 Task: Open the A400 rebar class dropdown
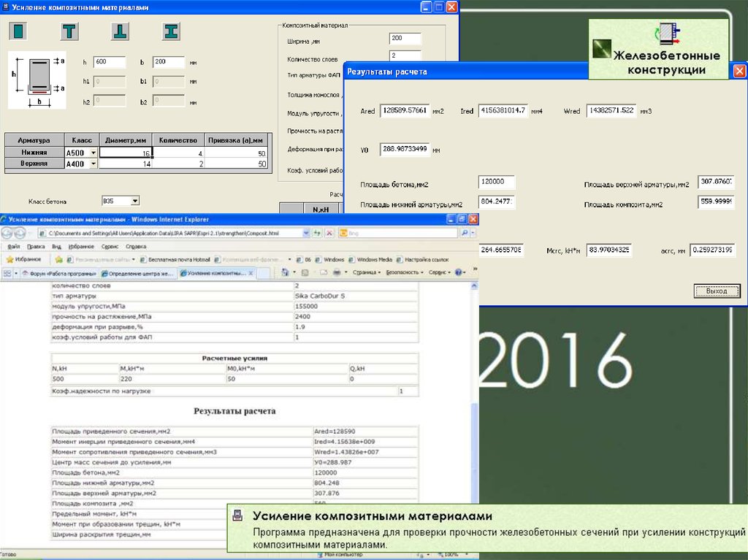[93, 164]
